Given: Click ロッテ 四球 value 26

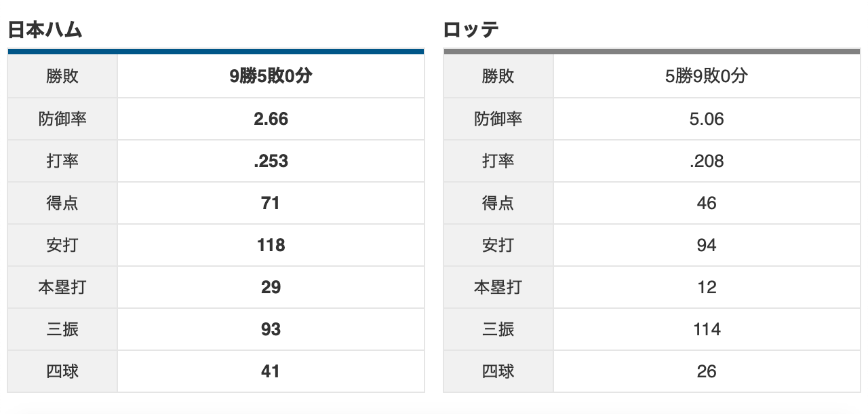Looking at the screenshot, I should point(707,371).
